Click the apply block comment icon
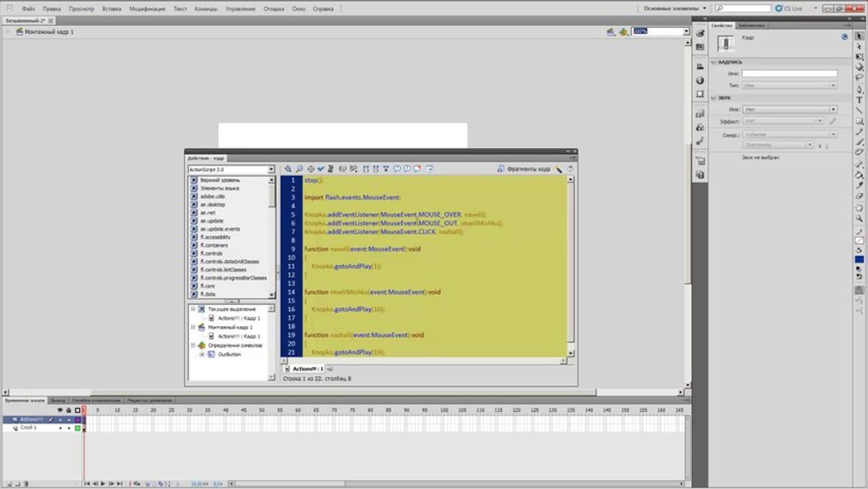 point(397,168)
